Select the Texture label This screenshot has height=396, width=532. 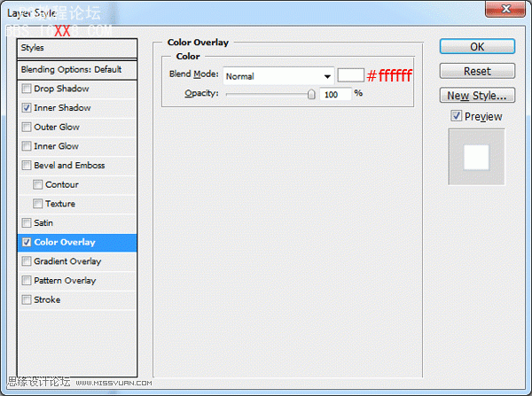(x=60, y=204)
